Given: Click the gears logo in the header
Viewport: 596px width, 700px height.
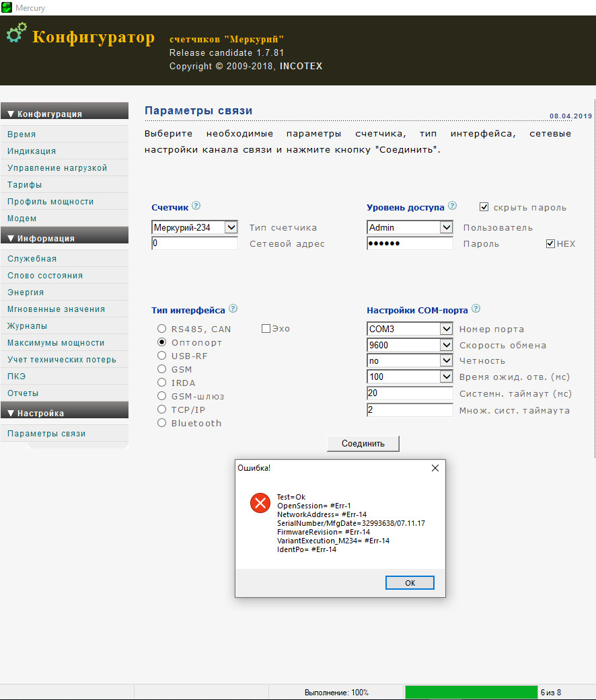Looking at the screenshot, I should tap(17, 33).
